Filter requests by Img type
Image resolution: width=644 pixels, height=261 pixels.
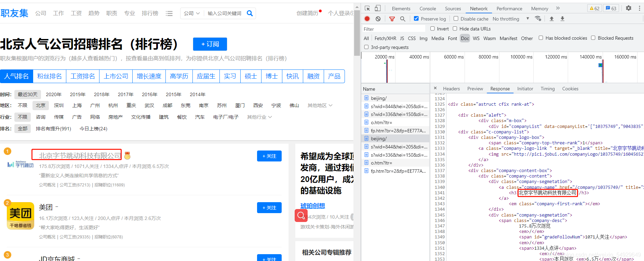pyautogui.click(x=424, y=38)
